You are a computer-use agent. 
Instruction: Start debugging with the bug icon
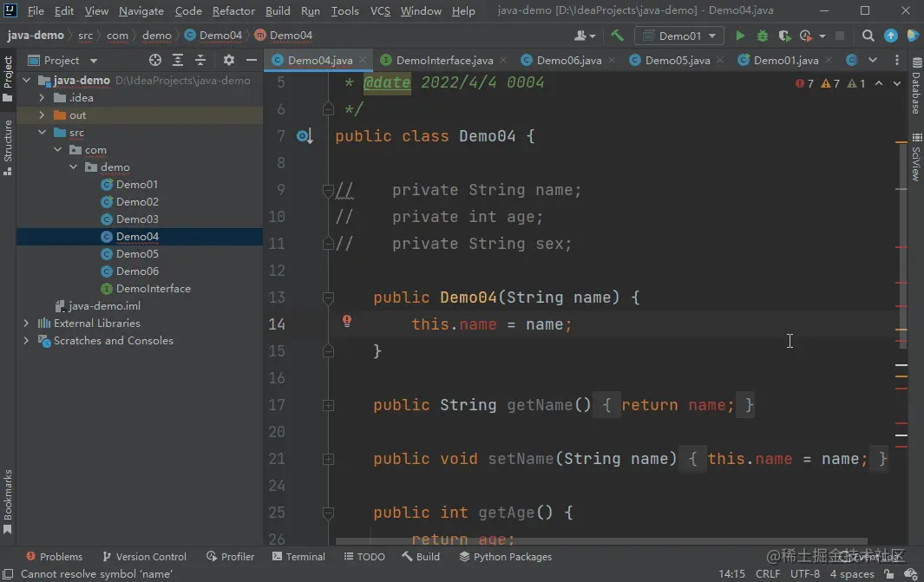[x=763, y=36]
